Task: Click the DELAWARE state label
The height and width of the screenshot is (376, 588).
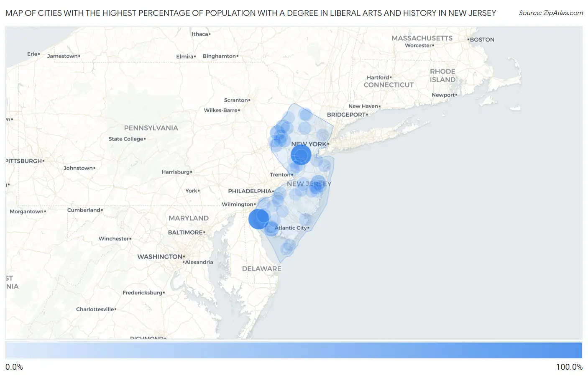Action: point(262,269)
